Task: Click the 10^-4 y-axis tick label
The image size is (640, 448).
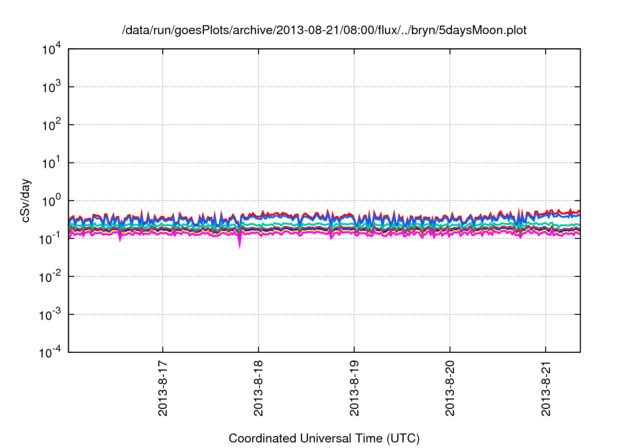Action: click(52, 351)
